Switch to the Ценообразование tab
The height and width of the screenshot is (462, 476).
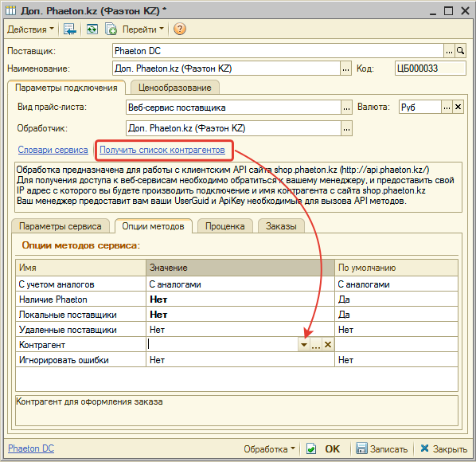(x=175, y=88)
